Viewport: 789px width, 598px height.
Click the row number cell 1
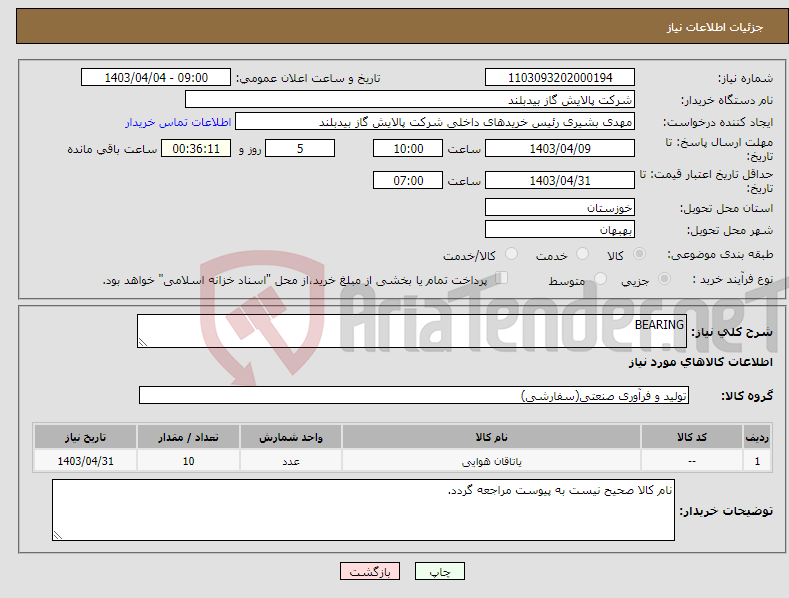tap(757, 461)
